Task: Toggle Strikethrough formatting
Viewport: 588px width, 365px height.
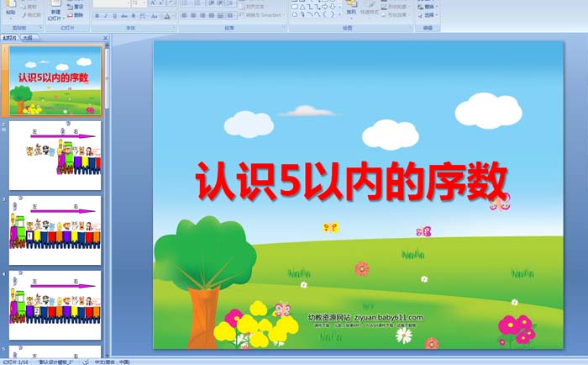Action: click(x=124, y=16)
